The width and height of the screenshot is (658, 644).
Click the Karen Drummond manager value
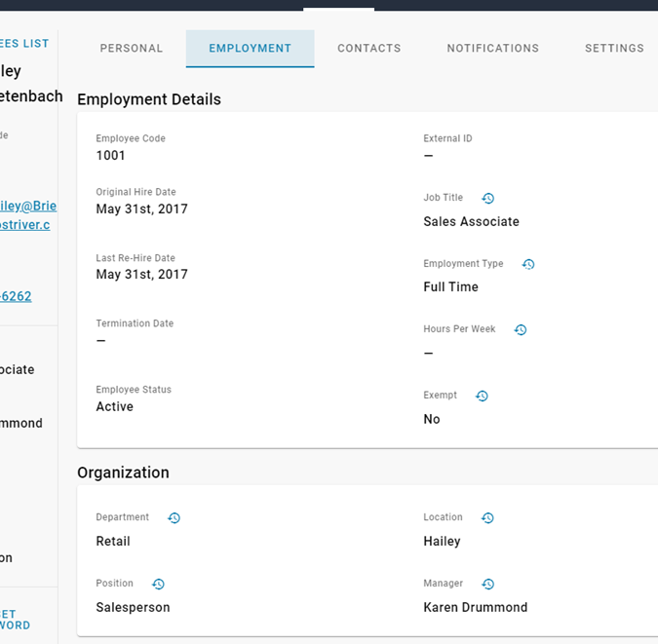click(x=475, y=607)
